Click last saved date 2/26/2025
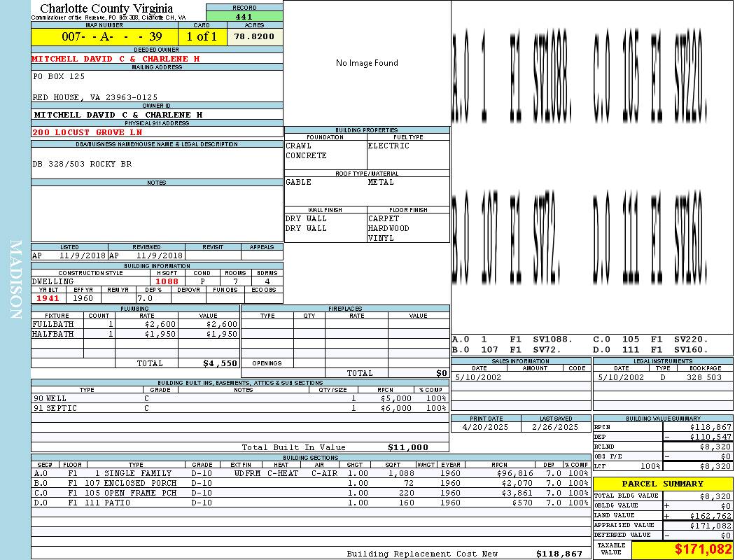 (555, 428)
